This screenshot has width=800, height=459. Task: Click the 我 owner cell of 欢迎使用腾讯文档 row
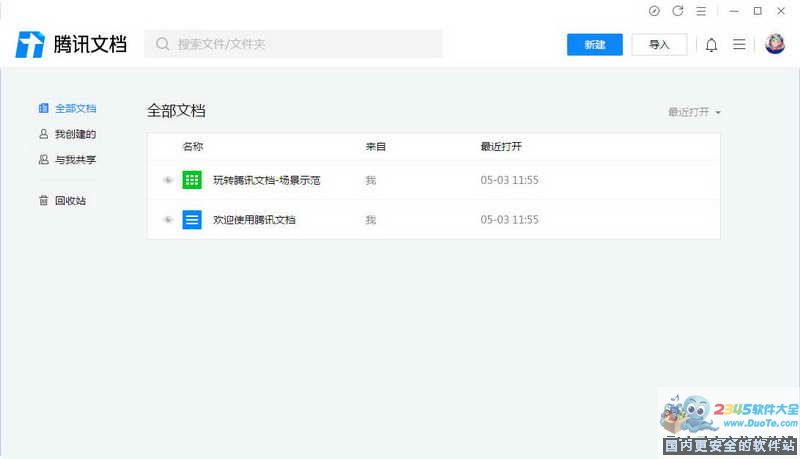tap(371, 220)
